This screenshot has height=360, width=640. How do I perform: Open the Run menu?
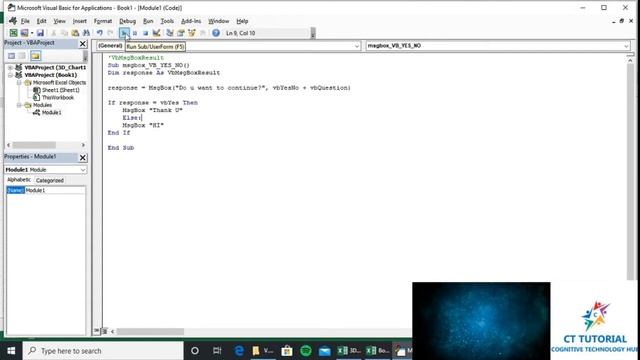tap(148, 21)
